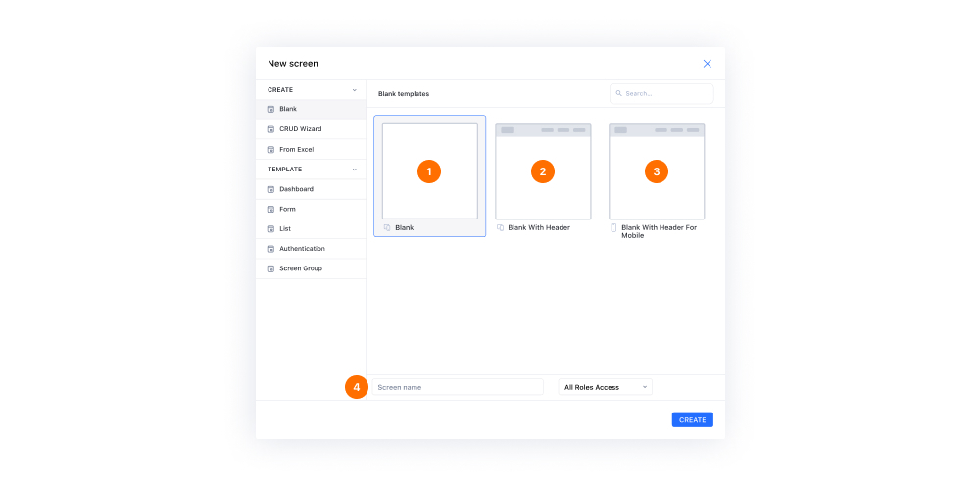Select the Form template category
The image size is (980, 486).
[x=311, y=210]
